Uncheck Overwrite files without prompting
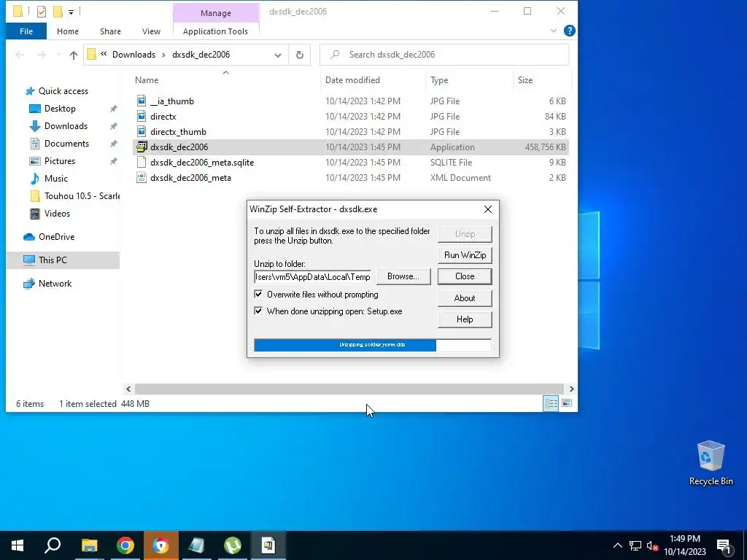Screen dimensions: 747x560 point(258,295)
